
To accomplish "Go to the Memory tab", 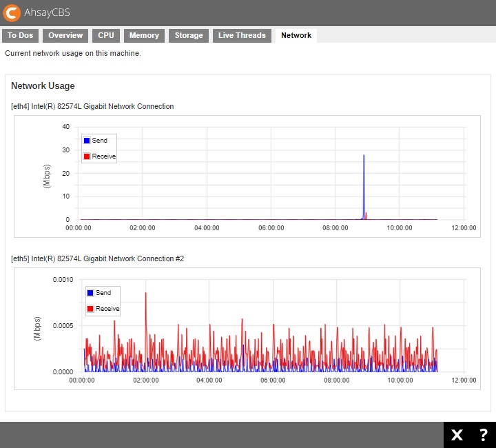I will pyautogui.click(x=144, y=36).
